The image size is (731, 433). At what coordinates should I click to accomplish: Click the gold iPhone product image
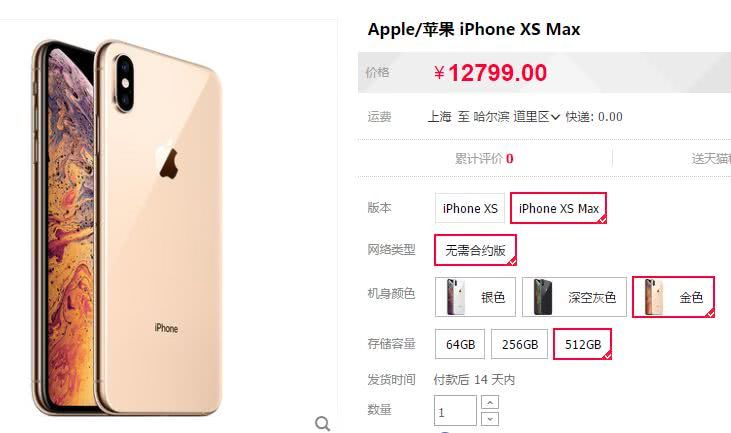point(127,228)
